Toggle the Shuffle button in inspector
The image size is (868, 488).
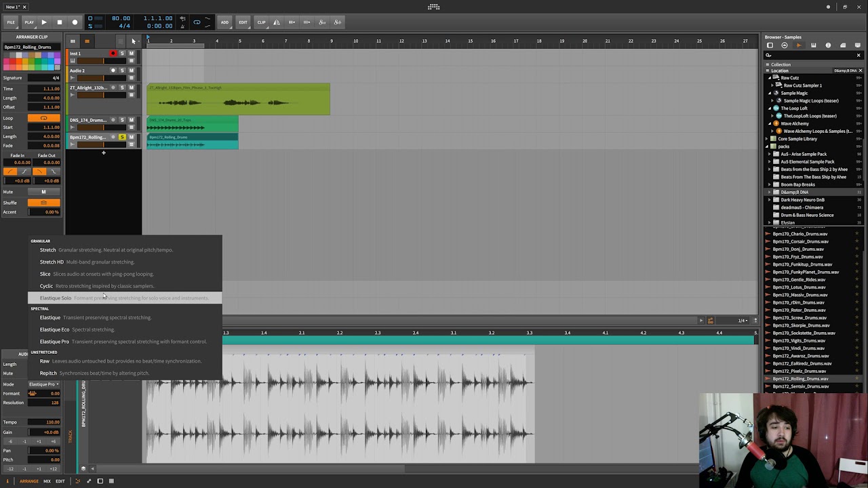(43, 203)
